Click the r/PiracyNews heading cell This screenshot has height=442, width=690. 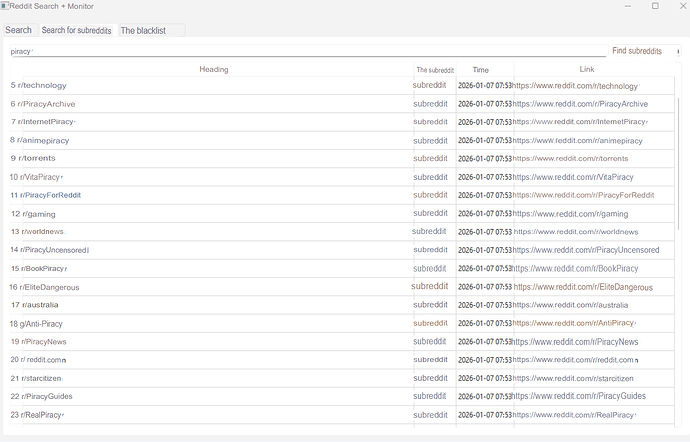[44, 341]
